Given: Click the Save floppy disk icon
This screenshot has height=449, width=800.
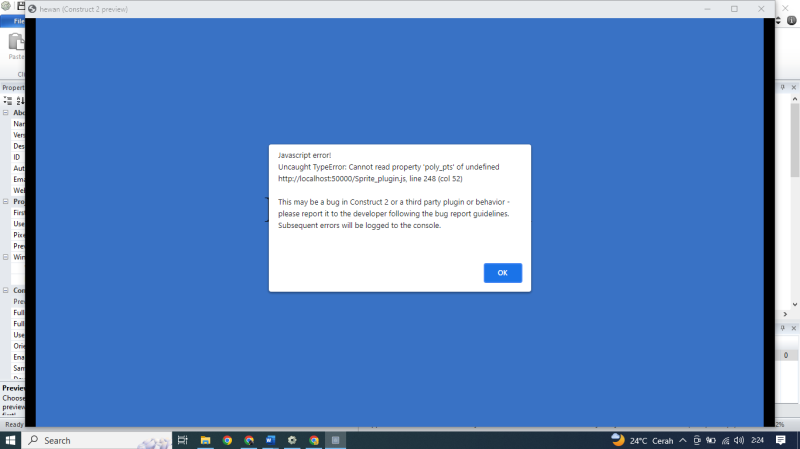Looking at the screenshot, I should (x=21, y=6).
